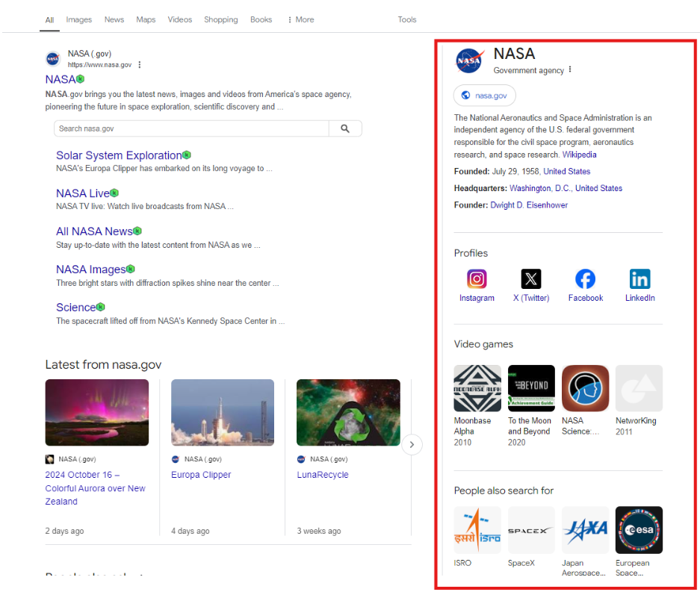This screenshot has width=700, height=592.
Task: Click green badge beside Science link
Action: pos(100,307)
